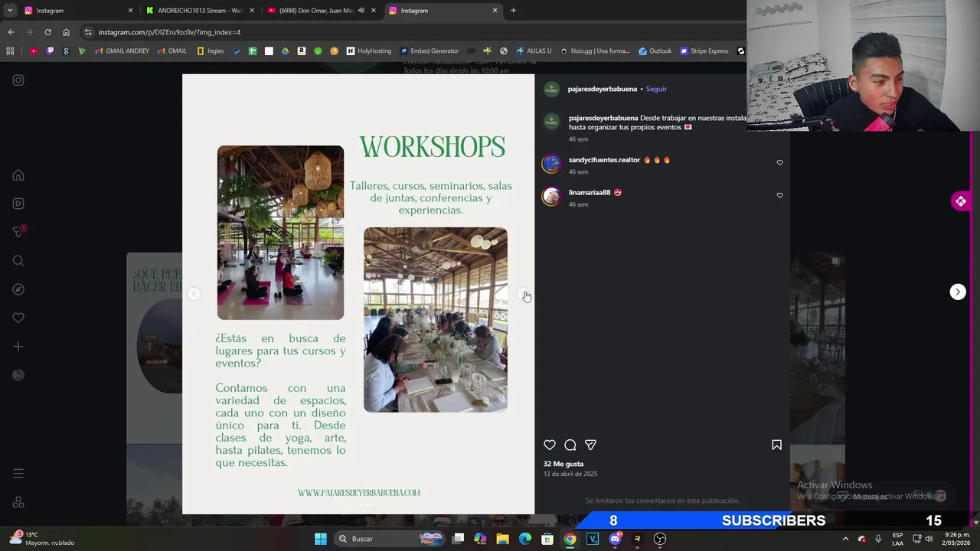Open comment icon under the post
This screenshot has height=551, width=980.
point(570,445)
